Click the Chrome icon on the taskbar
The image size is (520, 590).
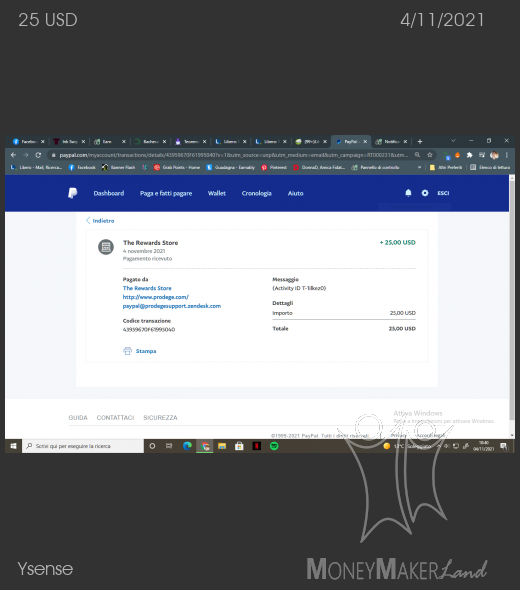click(205, 446)
